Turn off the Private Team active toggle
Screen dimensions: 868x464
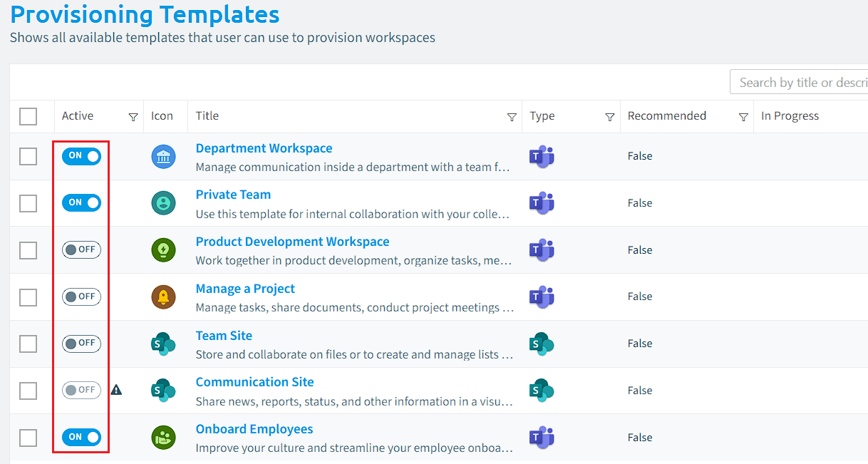[x=81, y=202]
